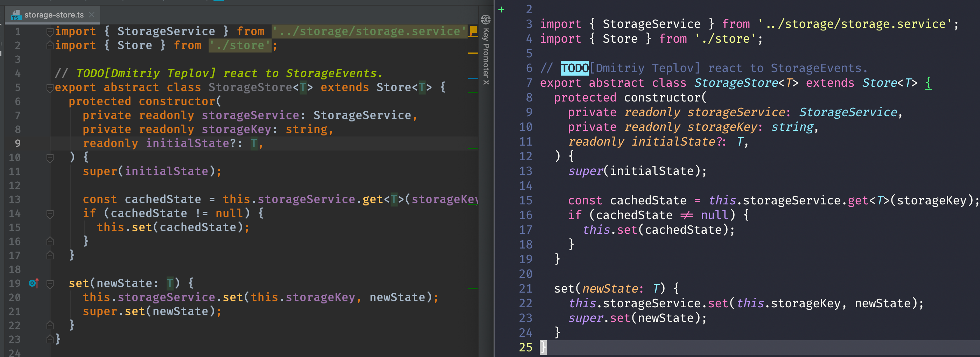Click the TypeScript file icon on storage-store.ts tab
This screenshot has width=980, height=357.
tap(16, 15)
